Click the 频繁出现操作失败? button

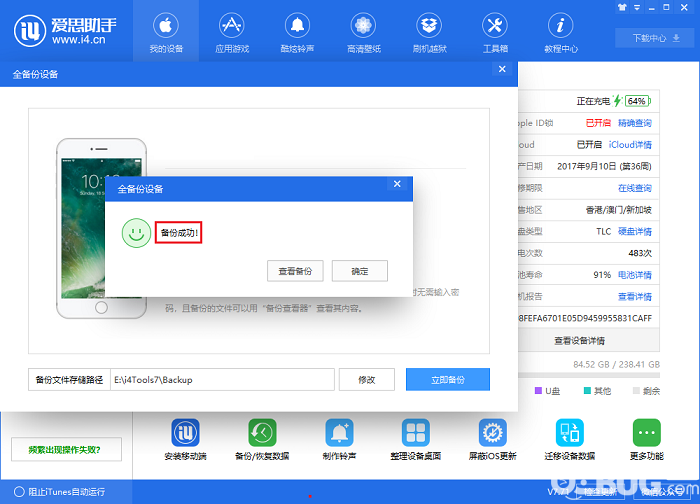tap(66, 449)
